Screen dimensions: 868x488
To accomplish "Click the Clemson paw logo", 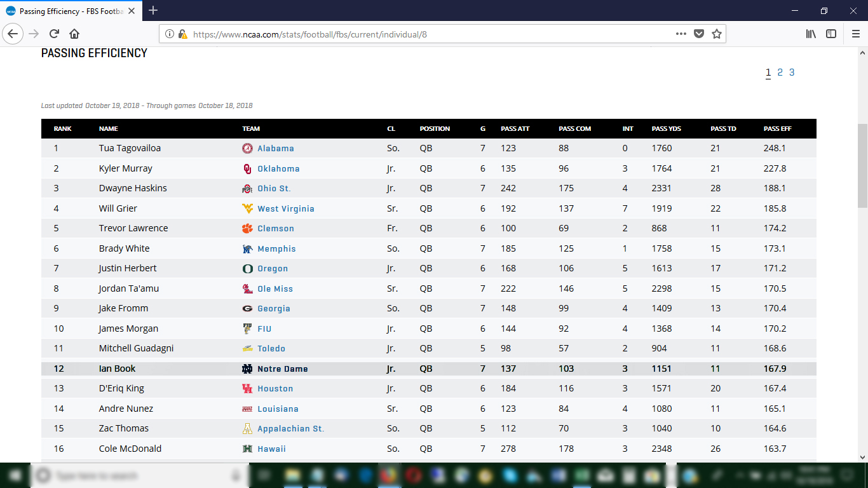I will click(x=247, y=229).
